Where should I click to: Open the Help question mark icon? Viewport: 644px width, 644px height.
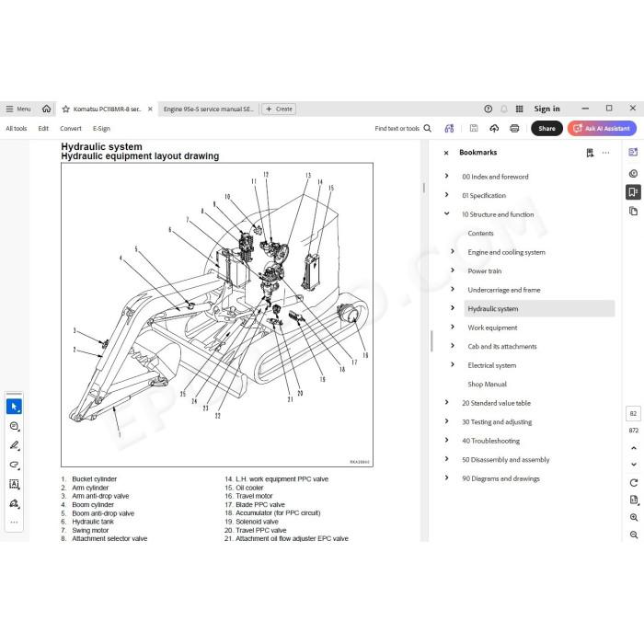[488, 109]
